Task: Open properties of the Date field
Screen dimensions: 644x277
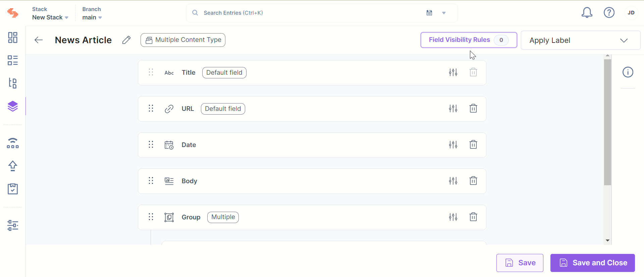Action: click(x=453, y=145)
